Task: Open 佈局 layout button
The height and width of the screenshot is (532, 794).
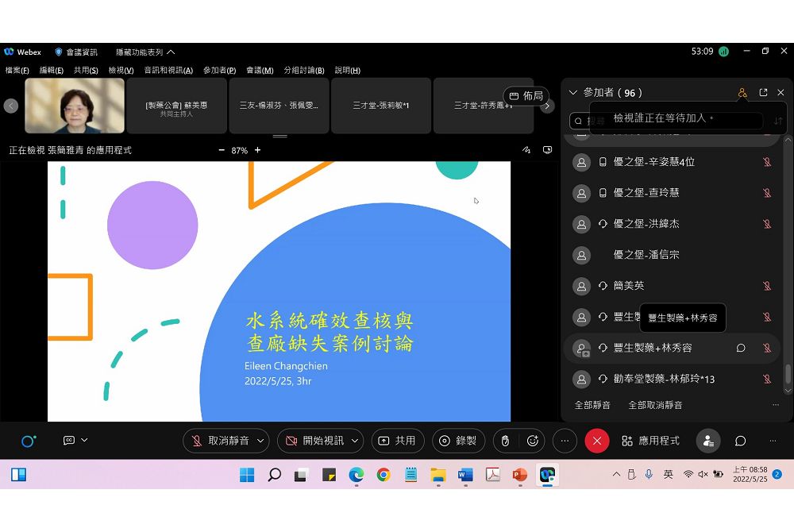Action: (x=526, y=95)
